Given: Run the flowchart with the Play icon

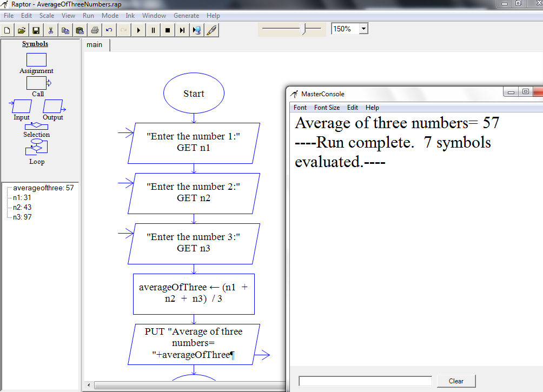Looking at the screenshot, I should [x=139, y=30].
